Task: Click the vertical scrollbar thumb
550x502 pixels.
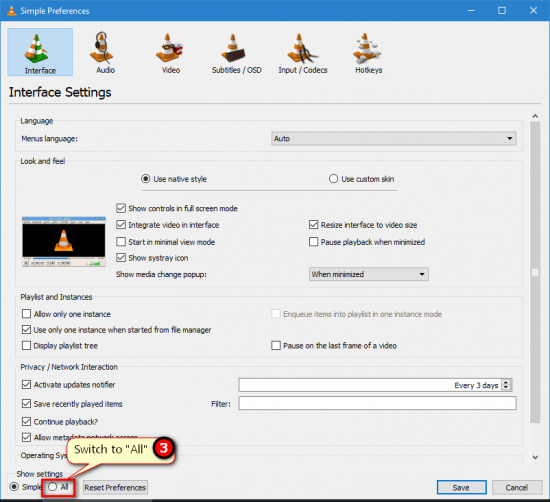Action: pyautogui.click(x=535, y=272)
